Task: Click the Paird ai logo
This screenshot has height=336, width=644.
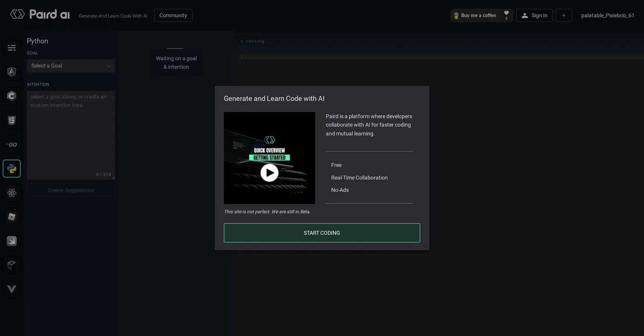Action: point(40,14)
